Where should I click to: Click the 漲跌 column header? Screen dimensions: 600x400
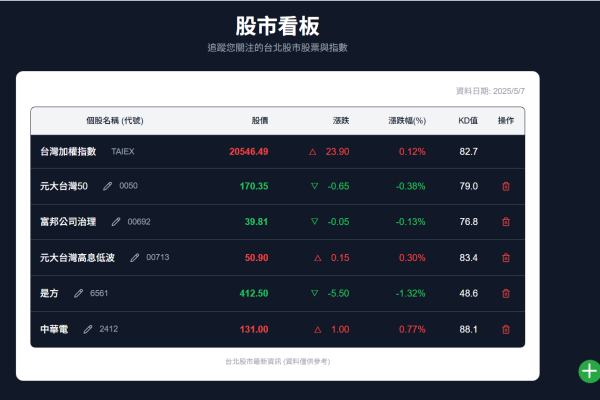(x=340, y=121)
